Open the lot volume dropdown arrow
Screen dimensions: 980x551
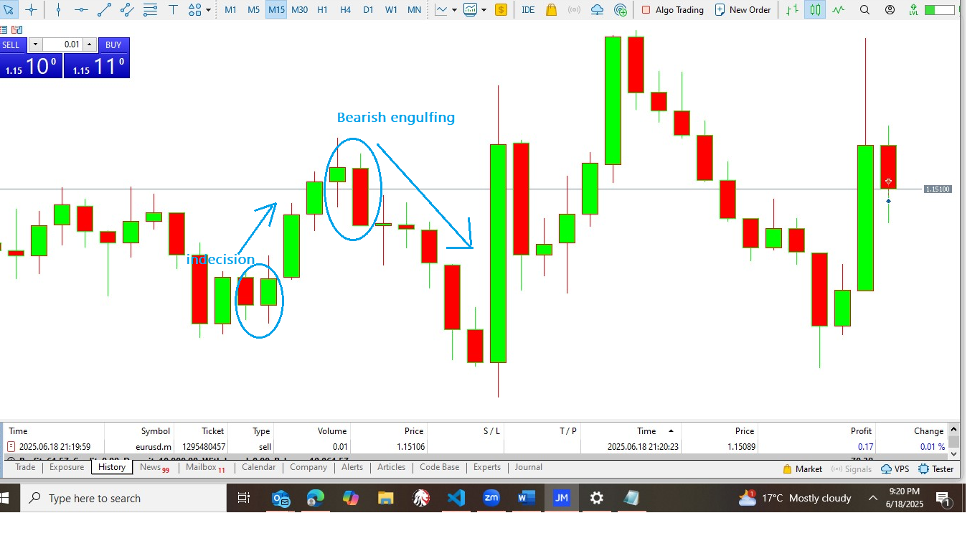(x=35, y=44)
